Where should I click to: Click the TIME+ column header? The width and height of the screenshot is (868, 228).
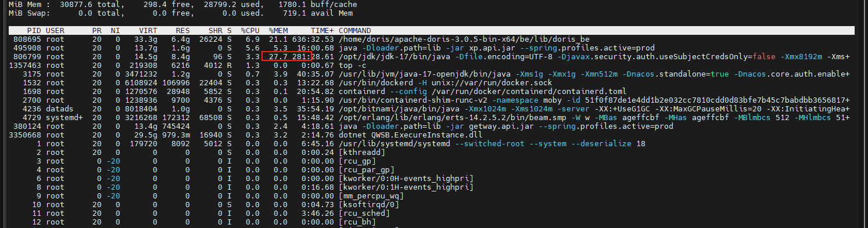tap(322, 30)
